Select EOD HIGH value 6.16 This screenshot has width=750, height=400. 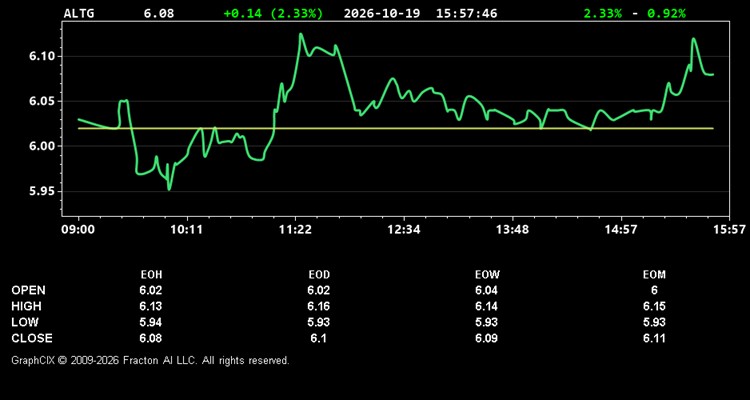[319, 307]
